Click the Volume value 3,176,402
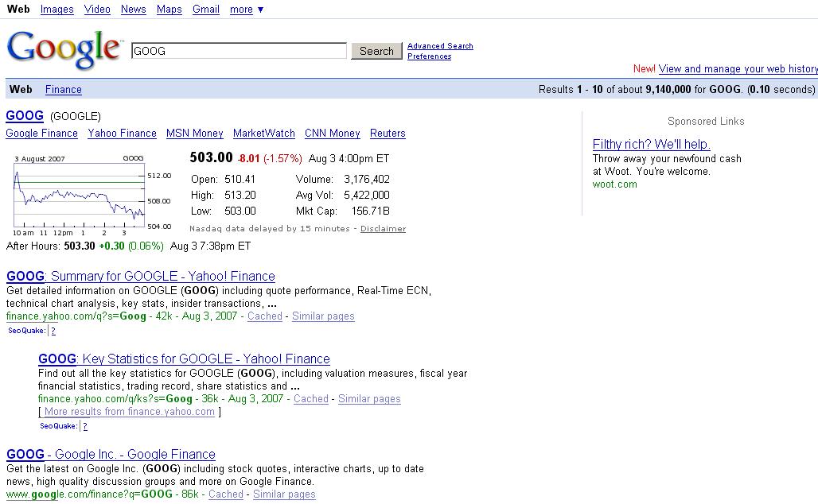This screenshot has height=504, width=818. point(367,180)
